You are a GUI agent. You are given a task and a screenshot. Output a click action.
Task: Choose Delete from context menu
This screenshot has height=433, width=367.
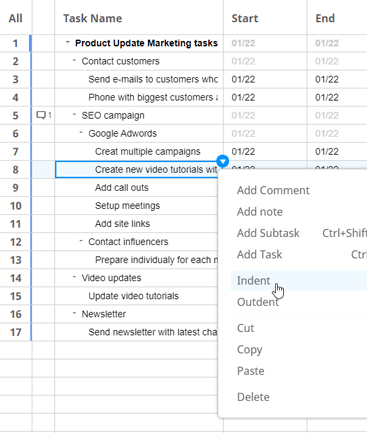click(x=253, y=397)
